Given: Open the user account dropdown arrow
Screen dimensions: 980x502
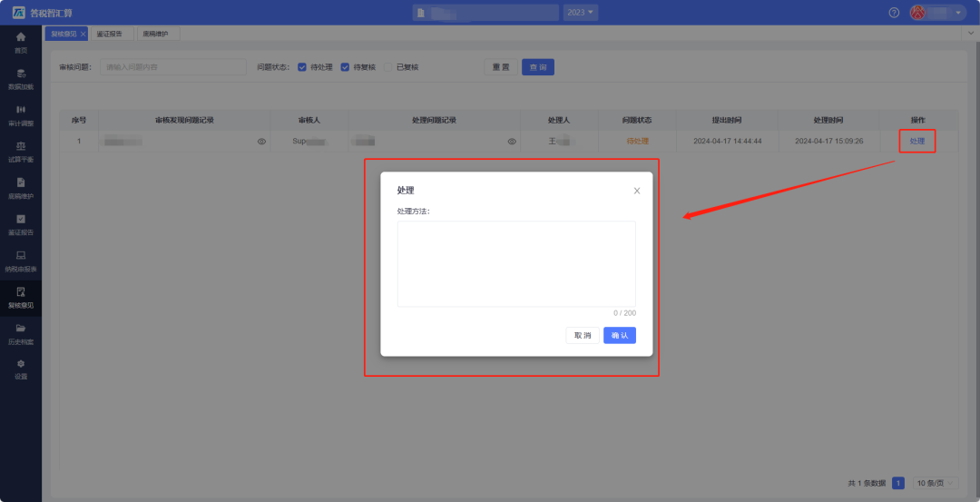Looking at the screenshot, I should pos(959,13).
